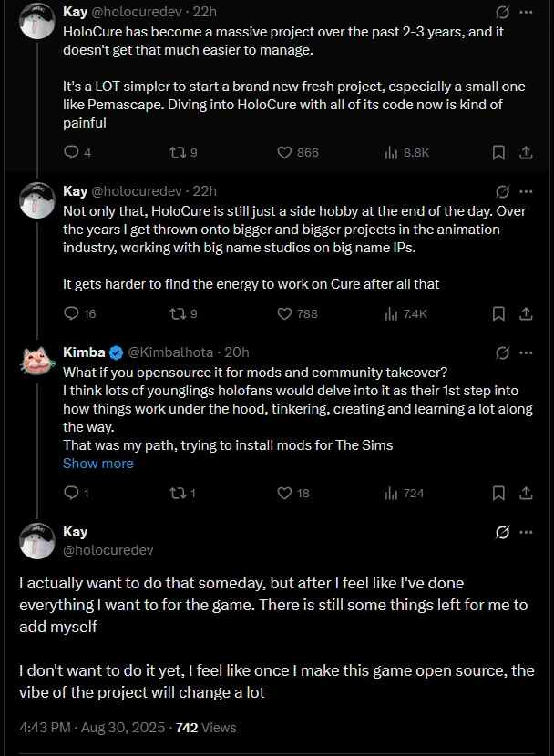The width and height of the screenshot is (554, 756).
Task: Retweet Kay's HoloCure massive project post
Action: pos(178,153)
